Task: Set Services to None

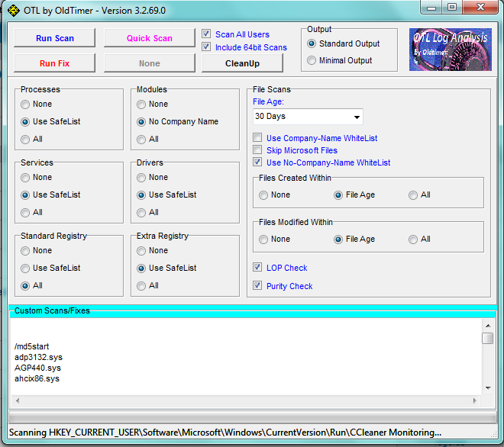Action: click(25, 178)
